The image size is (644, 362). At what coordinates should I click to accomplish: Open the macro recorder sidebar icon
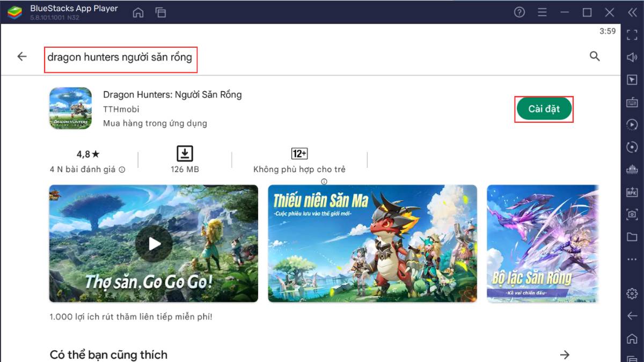point(632,124)
